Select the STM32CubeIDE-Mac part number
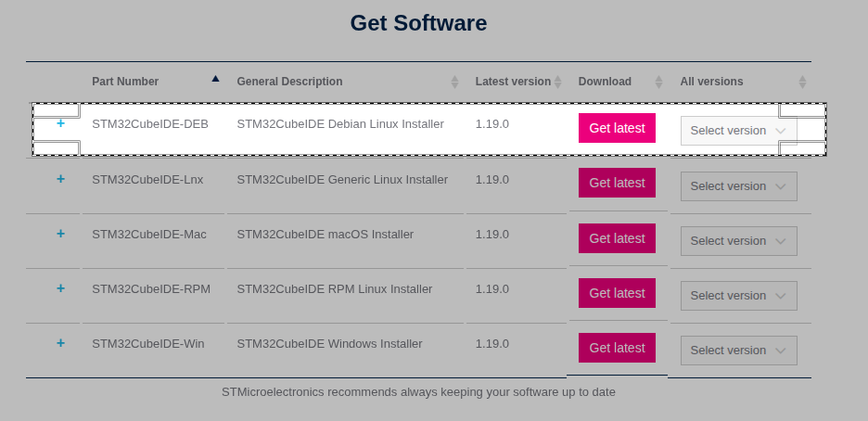Screen dimensions: 868x421 tap(149, 235)
